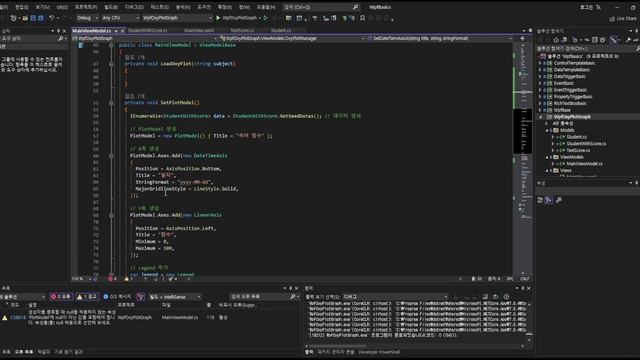640x360 pixels.
Task: Collapse the Models folder in Solution Explorer
Action: click(547, 130)
